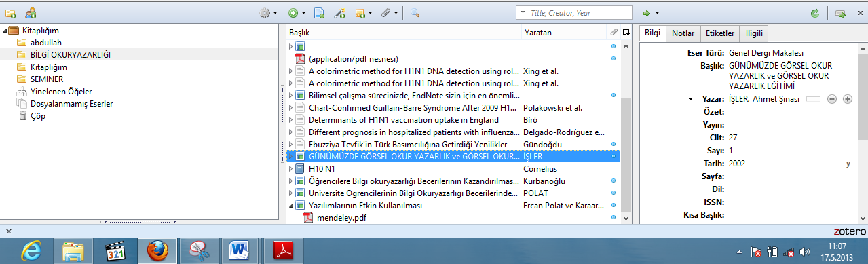The height and width of the screenshot is (264, 868).
Task: Switch to the Etiketler tab
Action: click(720, 33)
